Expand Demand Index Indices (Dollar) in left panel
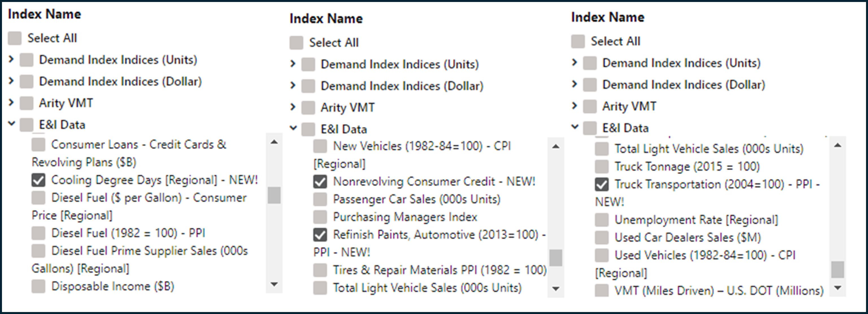Image resolution: width=868 pixels, height=314 pixels. click(x=11, y=81)
